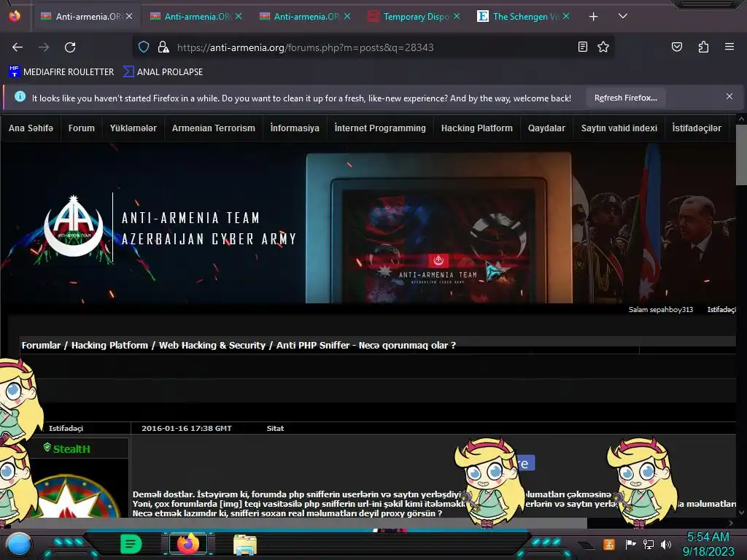Go back to the previous page
The width and height of the screenshot is (747, 560).
(x=18, y=47)
